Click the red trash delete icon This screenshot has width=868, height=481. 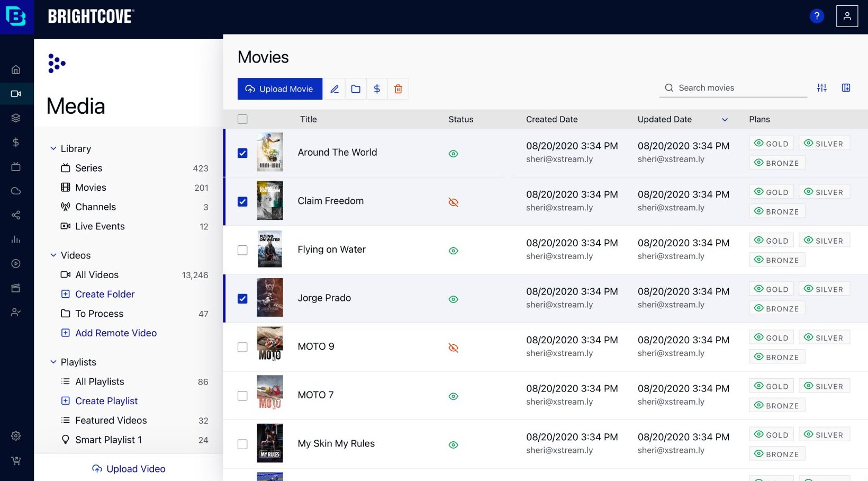(398, 89)
